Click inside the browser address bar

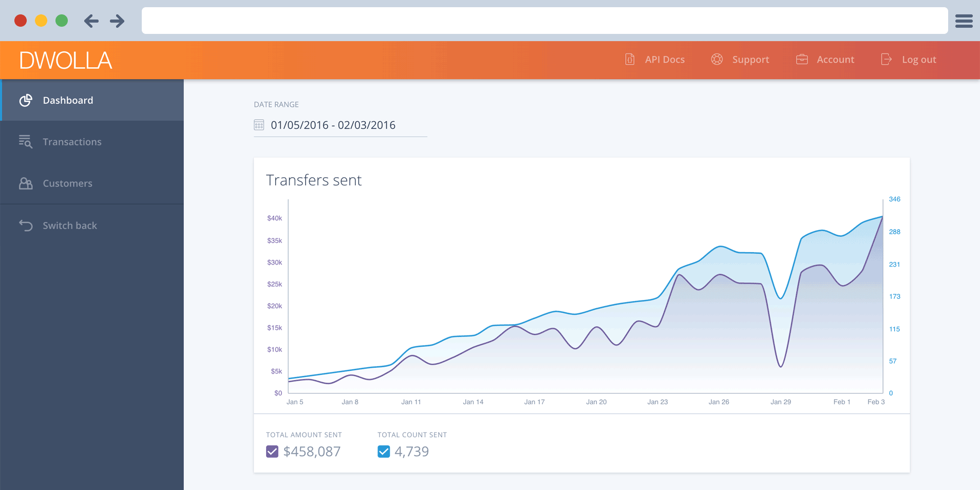544,21
